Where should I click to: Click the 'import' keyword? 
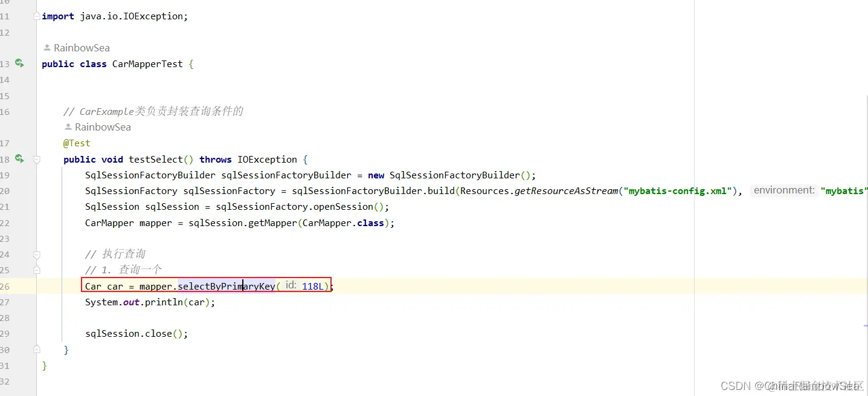coord(58,16)
